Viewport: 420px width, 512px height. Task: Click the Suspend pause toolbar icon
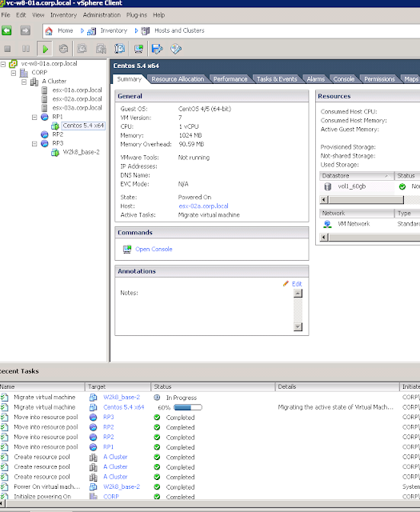26,49
